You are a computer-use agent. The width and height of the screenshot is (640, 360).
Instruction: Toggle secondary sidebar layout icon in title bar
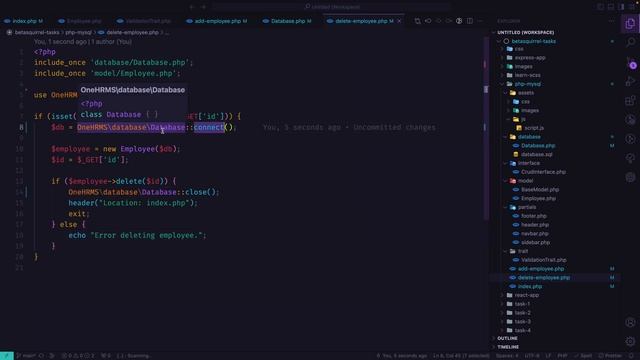tap(622, 7)
